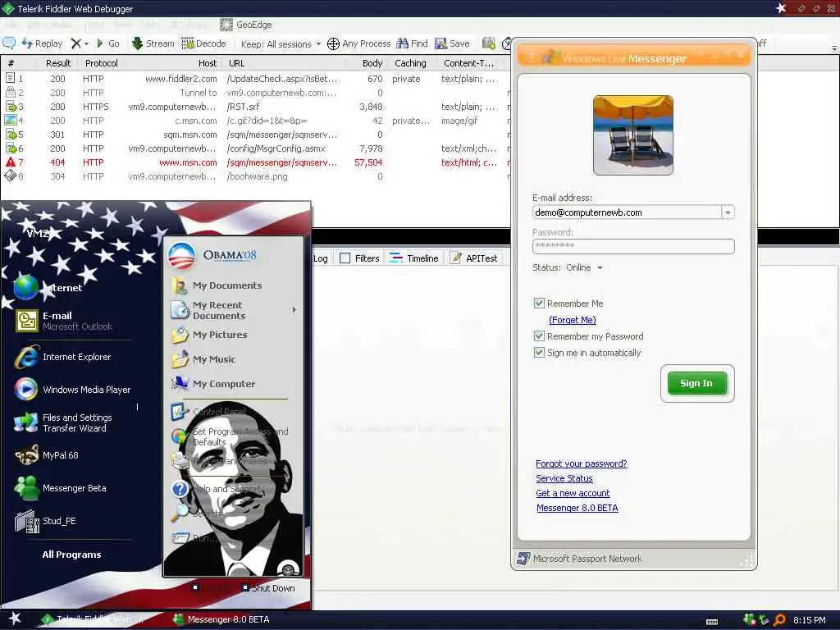Open Files and Settings Transfer Wizard
Screen dimensions: 840x630
64,422
